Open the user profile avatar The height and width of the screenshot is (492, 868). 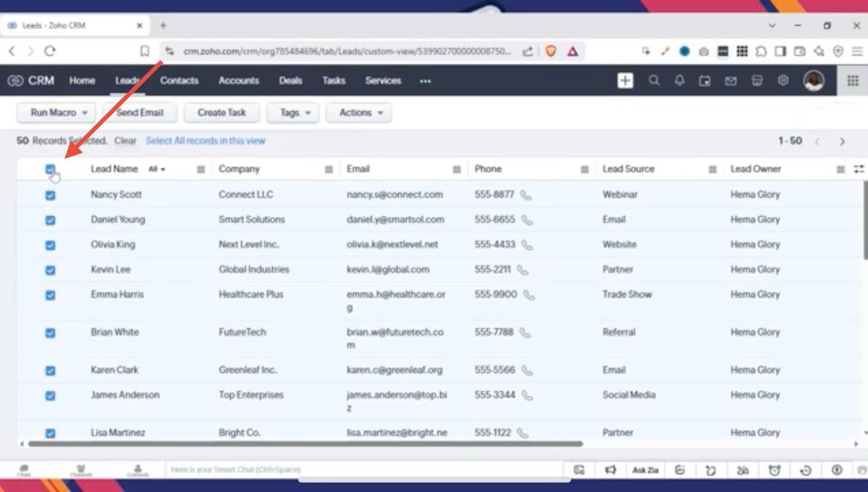pos(813,80)
